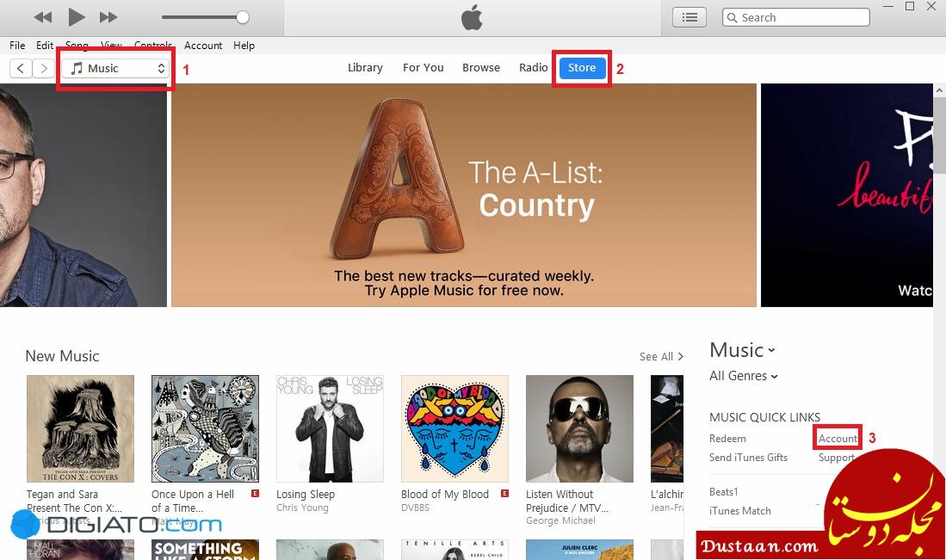
Task: Switch to the Store tab
Action: pyautogui.click(x=582, y=67)
